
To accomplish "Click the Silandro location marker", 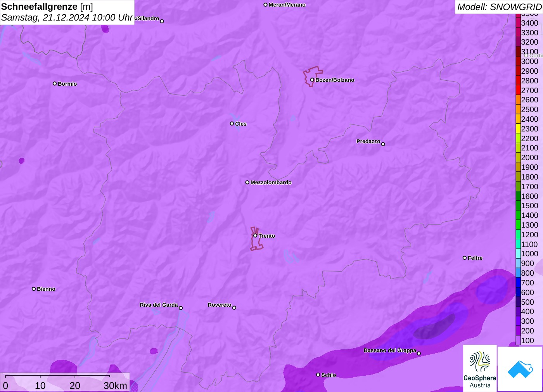I will pos(162,21).
